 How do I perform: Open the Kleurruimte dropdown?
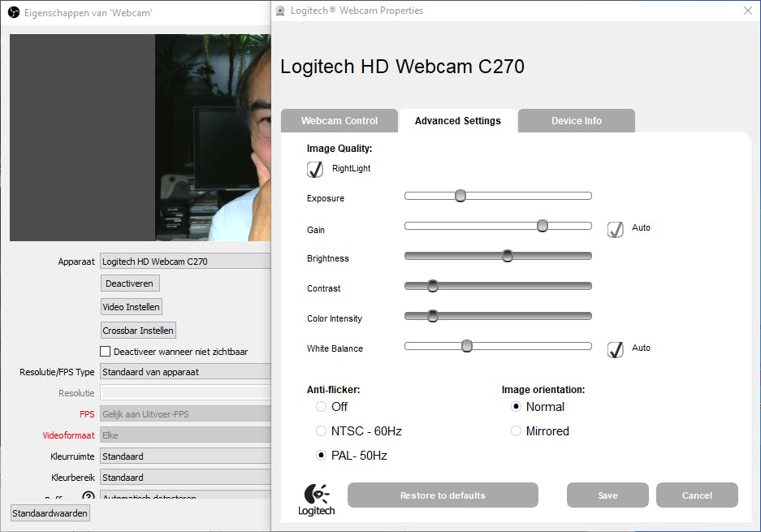(x=185, y=456)
